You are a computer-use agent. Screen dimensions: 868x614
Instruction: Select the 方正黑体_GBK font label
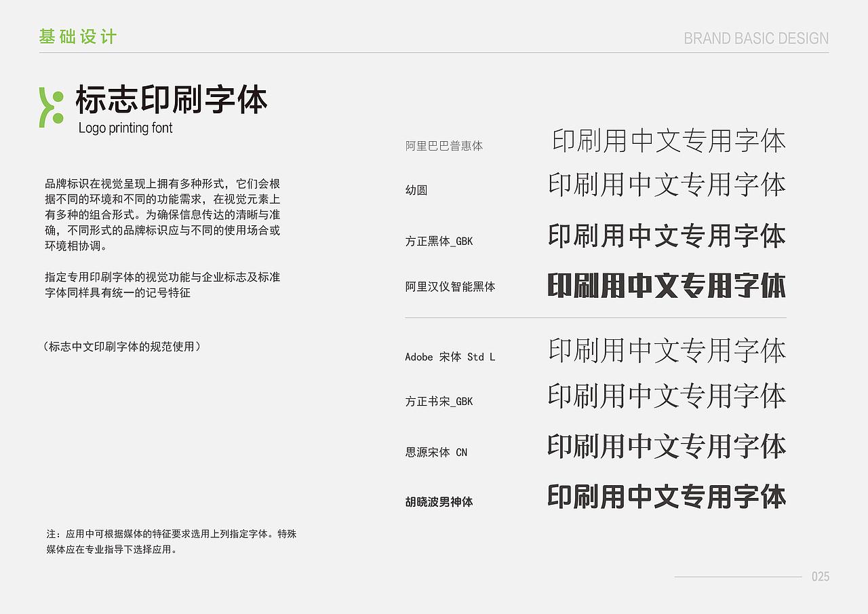point(439,241)
